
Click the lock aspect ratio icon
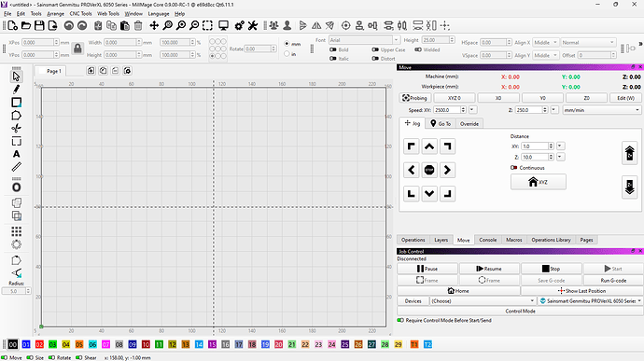pos(77,49)
